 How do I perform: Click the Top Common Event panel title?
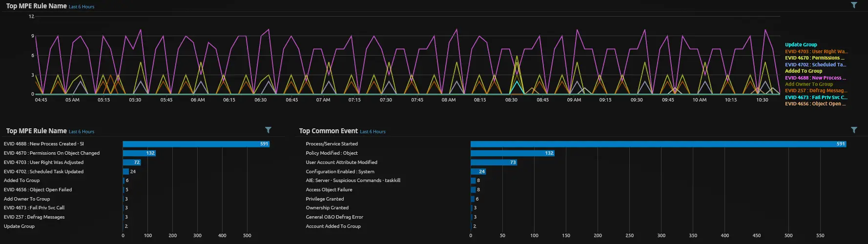328,131
